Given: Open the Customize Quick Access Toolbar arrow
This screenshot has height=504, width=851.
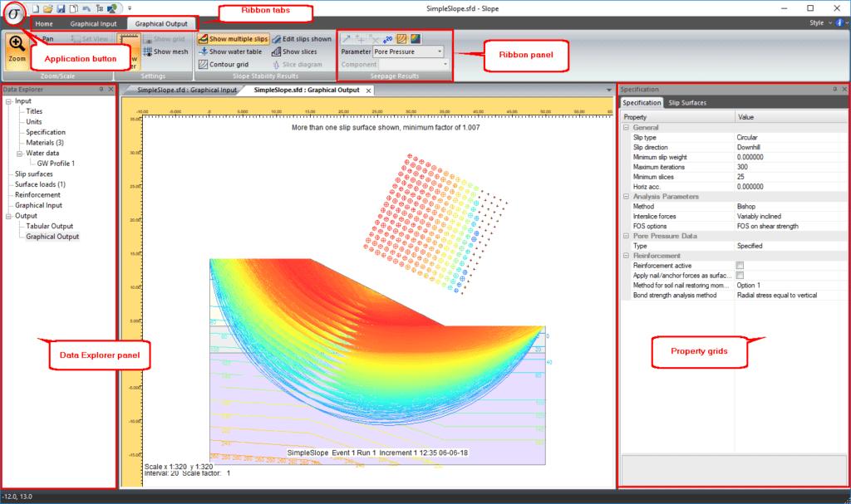Looking at the screenshot, I should [x=130, y=8].
